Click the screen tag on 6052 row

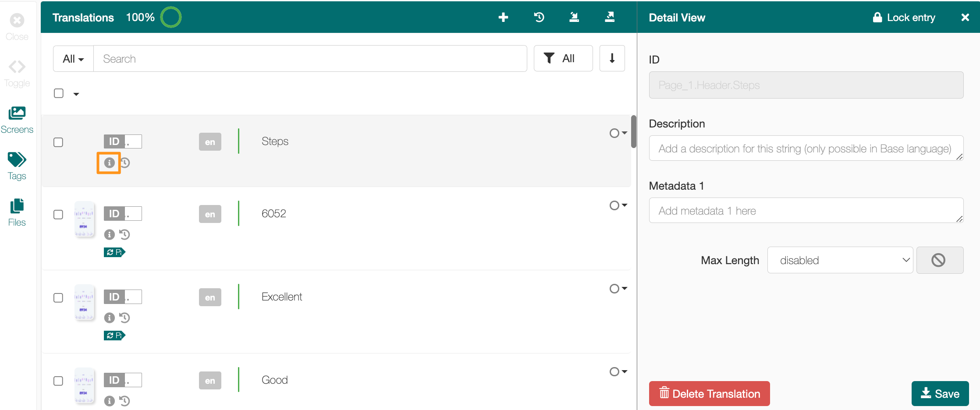(x=114, y=252)
